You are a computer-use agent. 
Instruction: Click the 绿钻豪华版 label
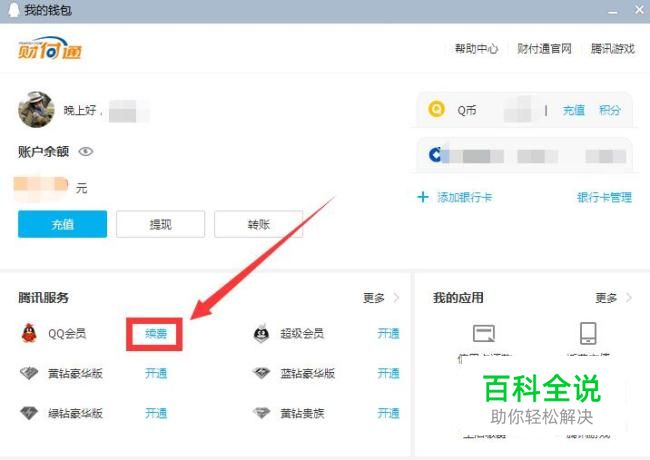pos(75,413)
